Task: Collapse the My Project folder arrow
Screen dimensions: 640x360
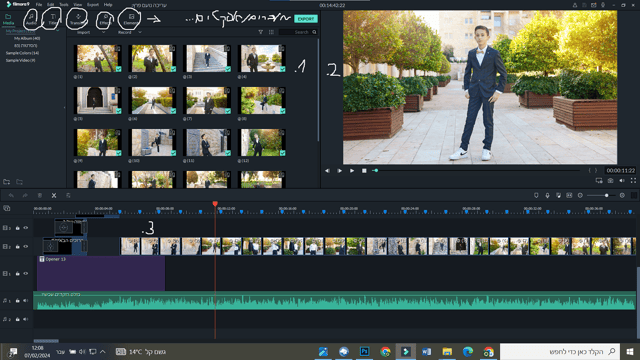Action: point(58,31)
